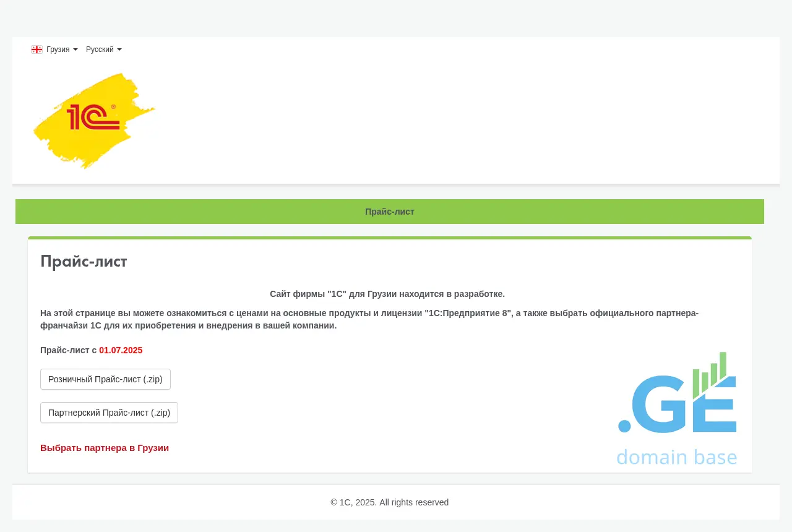Click the paragraph starting На этой странице
Image resolution: width=792 pixels, height=532 pixels.
[369, 319]
